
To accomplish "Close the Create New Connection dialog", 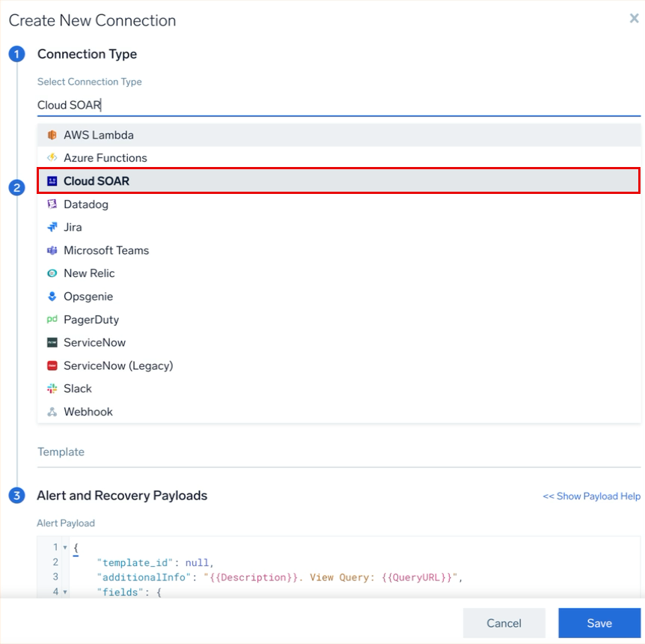I will pos(634,19).
